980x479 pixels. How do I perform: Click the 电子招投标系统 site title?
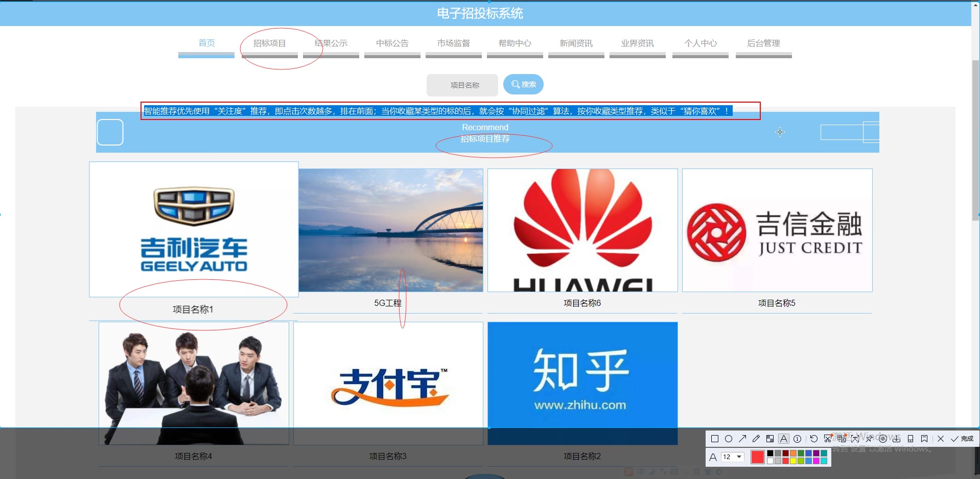(480, 13)
